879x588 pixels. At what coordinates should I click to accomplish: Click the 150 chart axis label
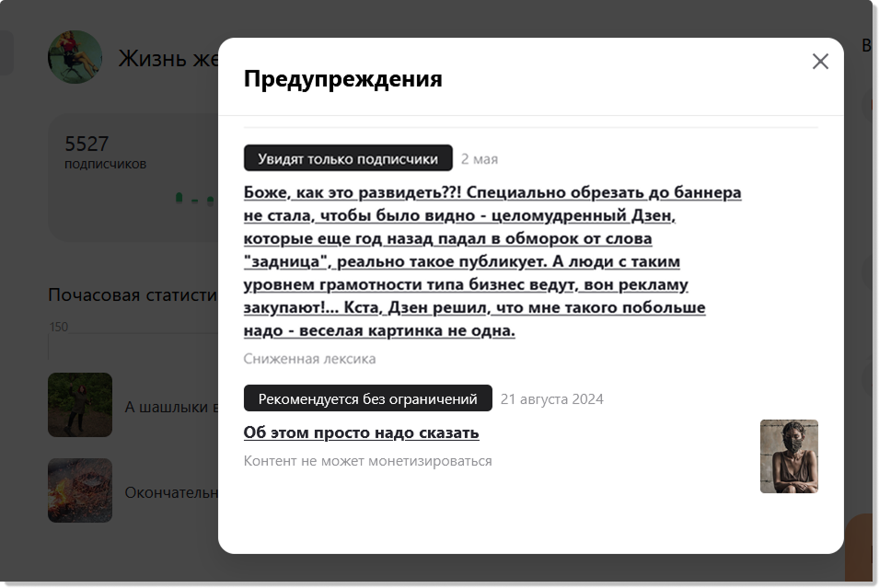(x=59, y=327)
